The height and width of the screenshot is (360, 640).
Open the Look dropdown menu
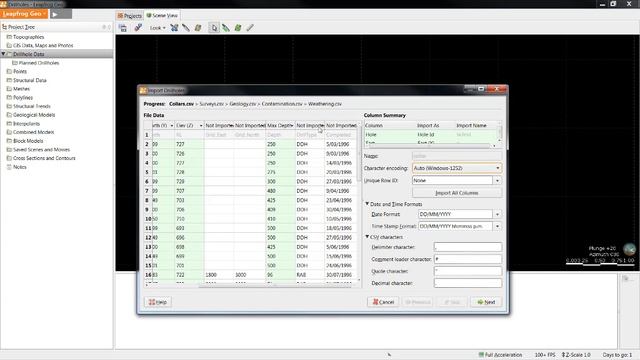coord(158,28)
